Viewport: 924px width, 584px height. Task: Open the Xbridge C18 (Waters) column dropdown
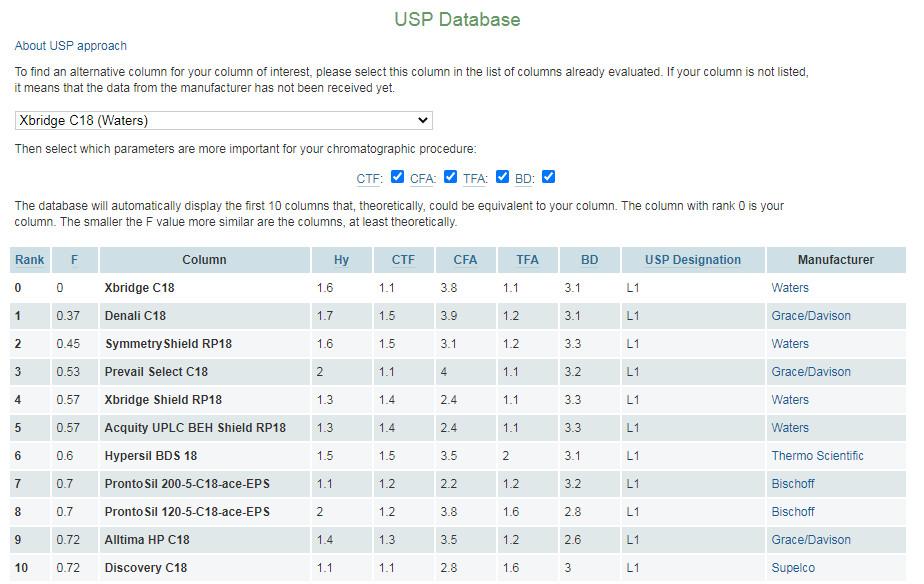click(223, 121)
